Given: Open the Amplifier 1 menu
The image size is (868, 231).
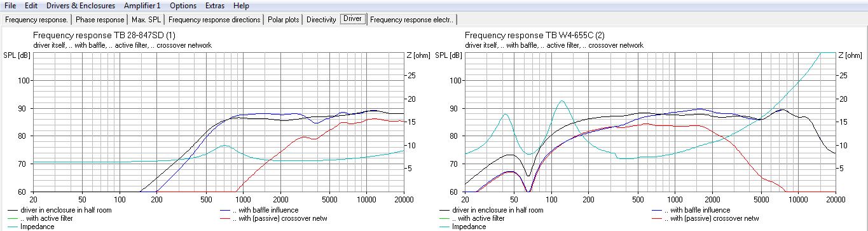Looking at the screenshot, I should 142,6.
